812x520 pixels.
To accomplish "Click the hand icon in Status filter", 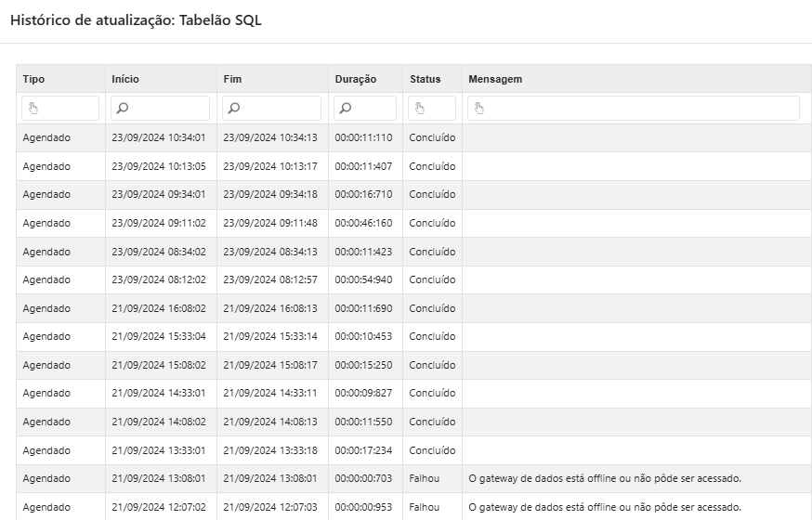I will coord(420,109).
